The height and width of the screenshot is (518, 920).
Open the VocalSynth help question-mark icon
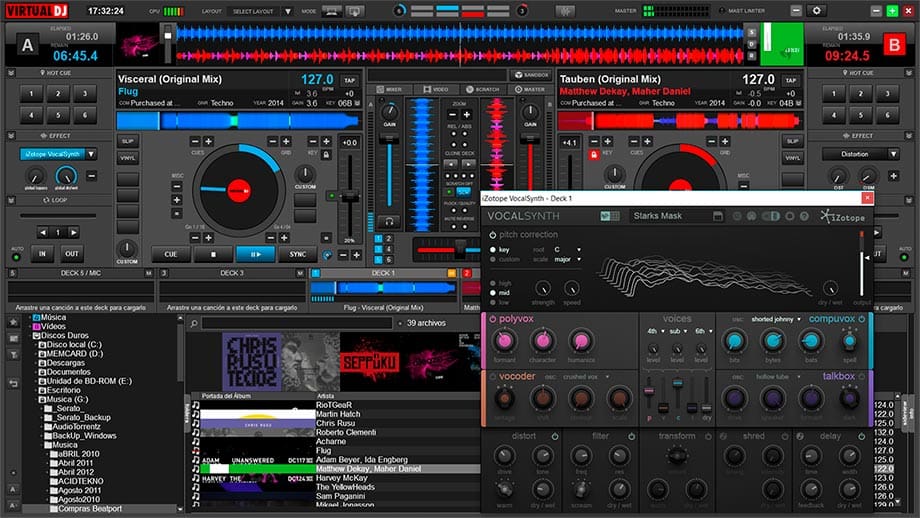click(x=804, y=216)
